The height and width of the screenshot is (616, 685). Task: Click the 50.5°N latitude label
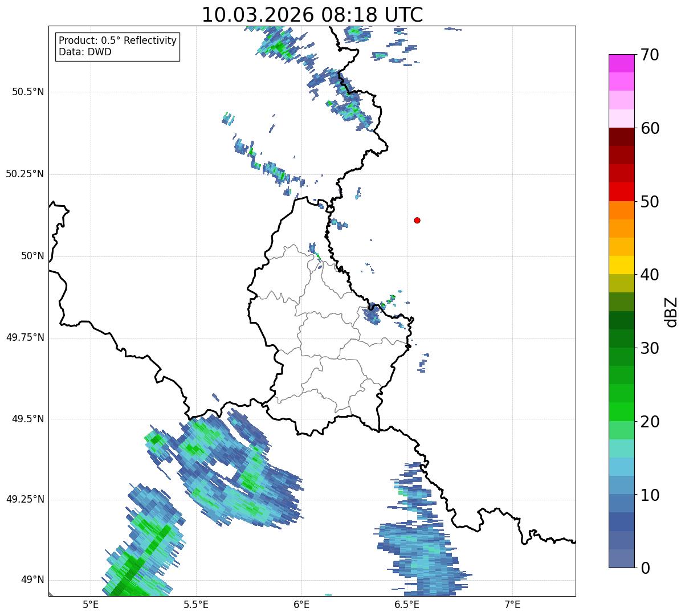point(28,92)
